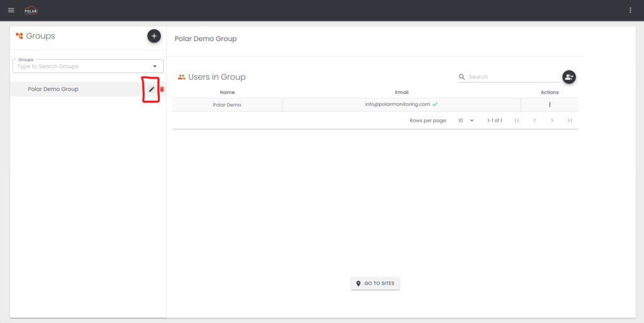
Task: Click the search magnifier icon
Action: [462, 77]
